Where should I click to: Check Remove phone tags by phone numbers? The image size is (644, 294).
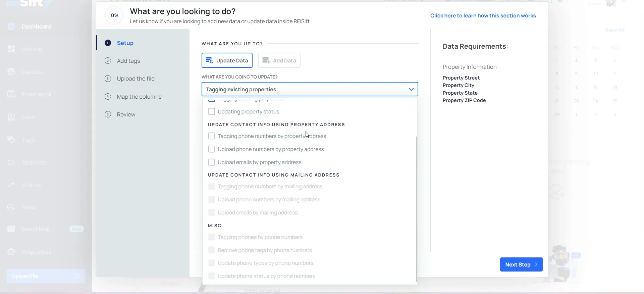[212, 250]
